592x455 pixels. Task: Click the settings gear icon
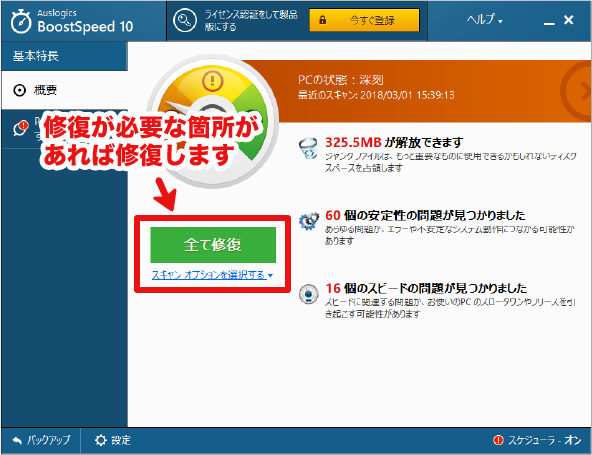[101, 440]
